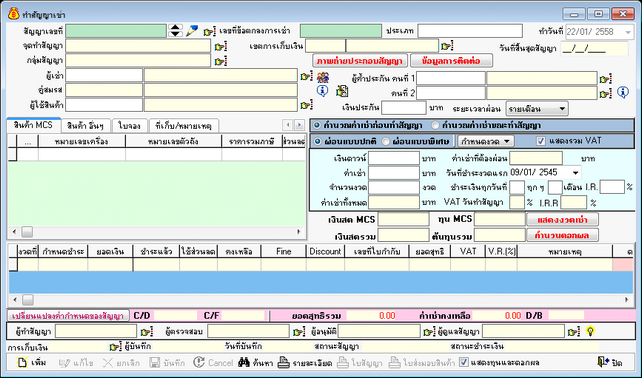This screenshot has height=378, width=642.
Task: Click the เพิ่ม new document icon
Action: 22,362
